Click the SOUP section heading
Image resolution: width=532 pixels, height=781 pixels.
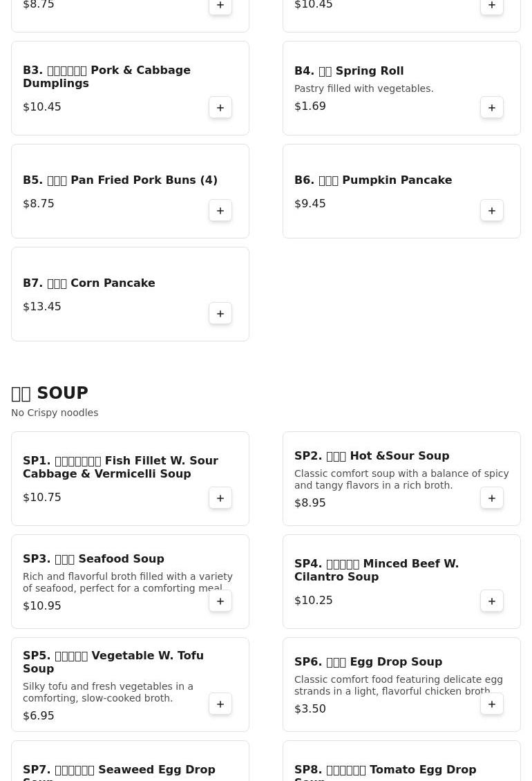(x=50, y=393)
